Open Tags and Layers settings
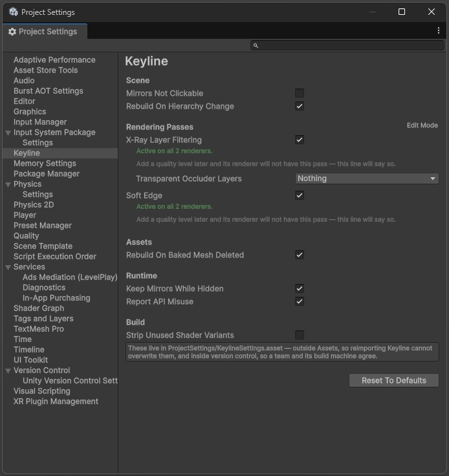The height and width of the screenshot is (476, 449). 43,318
